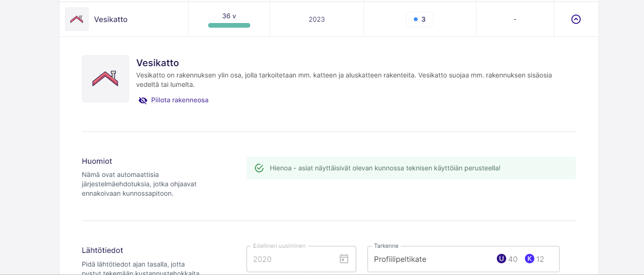Click the dash cell in Vesikatto row
The height and width of the screenshot is (275, 644).
click(515, 19)
